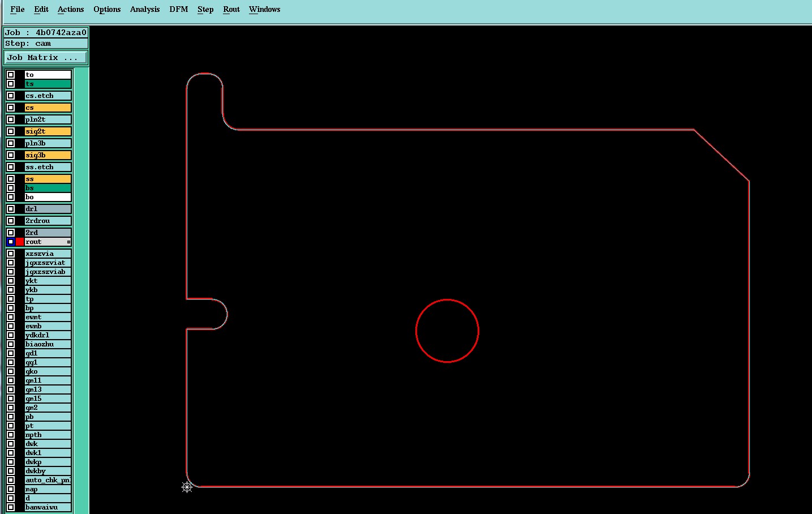Select the ydkdrl layer name
Image resolution: width=812 pixels, height=514 pixels.
click(48, 335)
